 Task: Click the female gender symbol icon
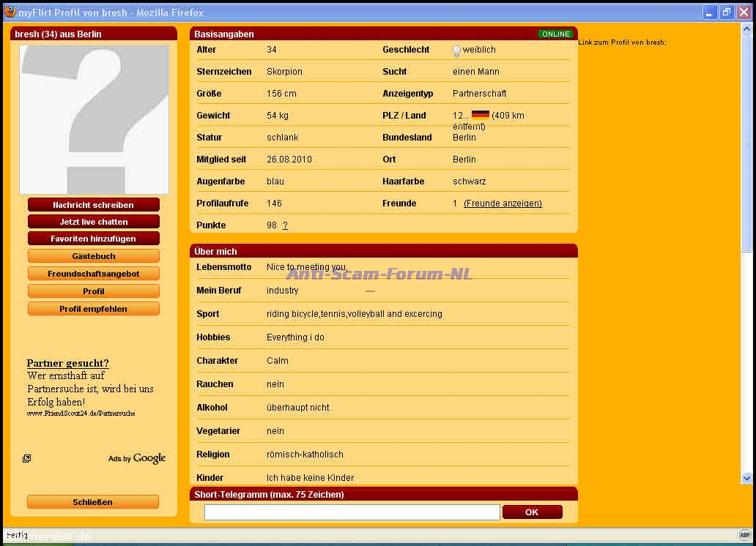pyautogui.click(x=456, y=51)
